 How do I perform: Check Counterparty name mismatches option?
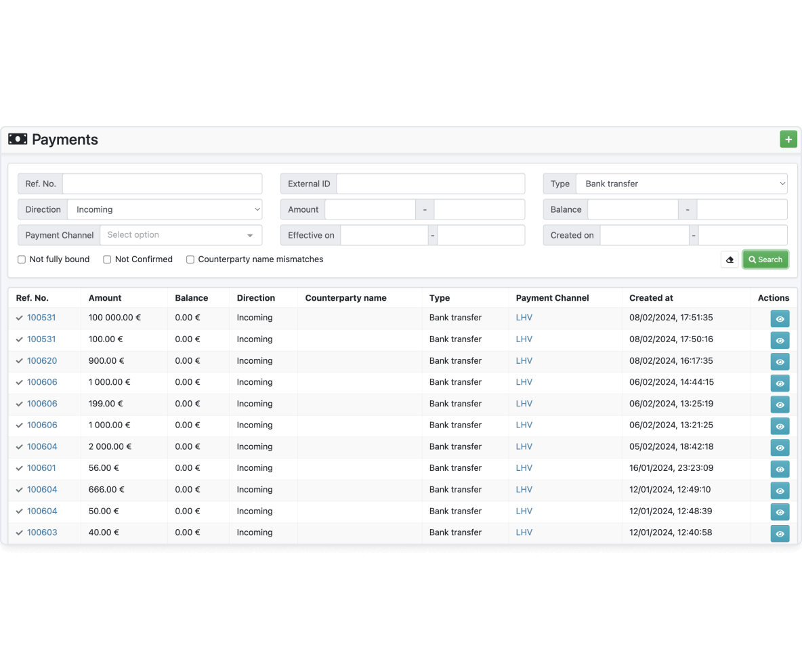[x=190, y=259]
